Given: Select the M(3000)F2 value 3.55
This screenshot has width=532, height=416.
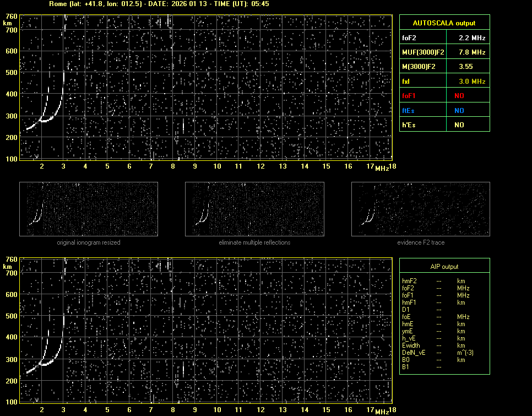Looking at the screenshot, I should pyautogui.click(x=467, y=66).
